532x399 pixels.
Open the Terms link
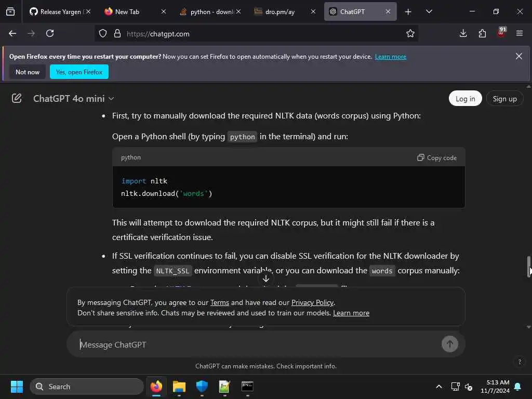click(220, 302)
